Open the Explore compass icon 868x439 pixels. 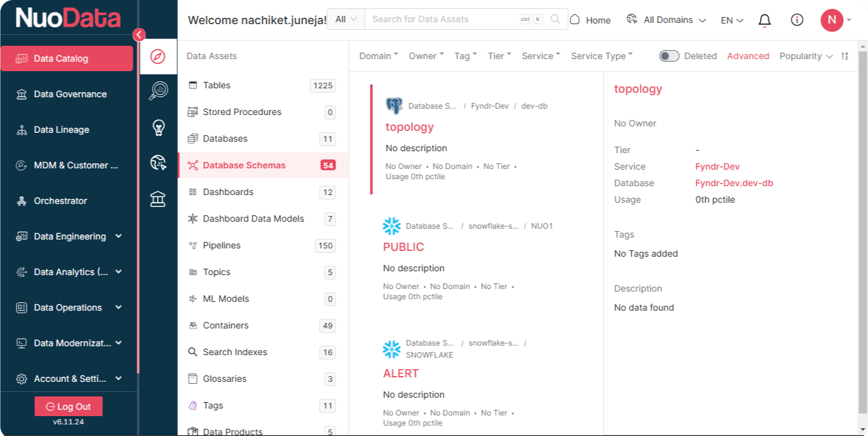[x=158, y=57]
